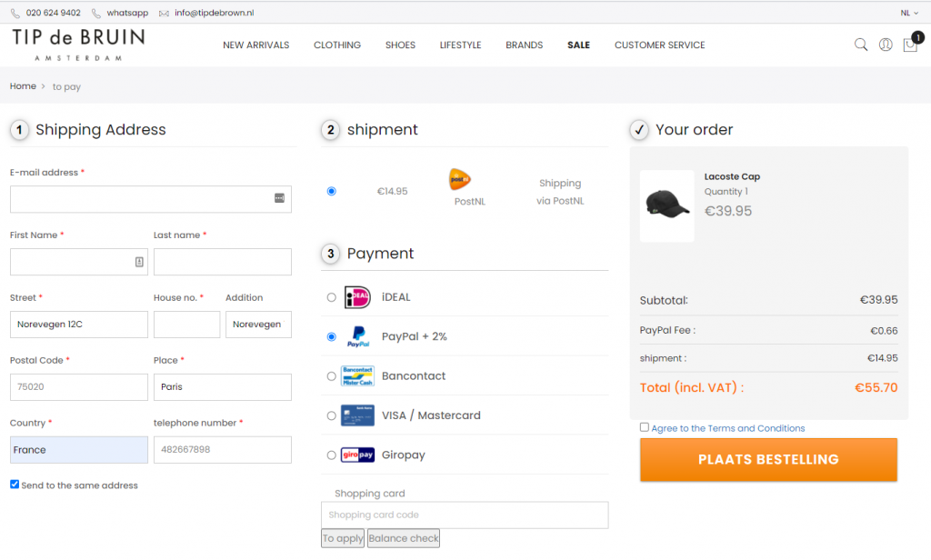This screenshot has width=931, height=560.
Task: Open the CUSTOMER SERVICE menu
Action: (x=660, y=45)
